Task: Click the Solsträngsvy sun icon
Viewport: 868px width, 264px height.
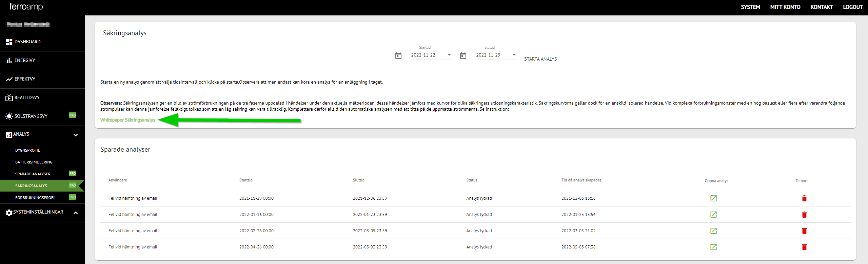Action: 9,116
